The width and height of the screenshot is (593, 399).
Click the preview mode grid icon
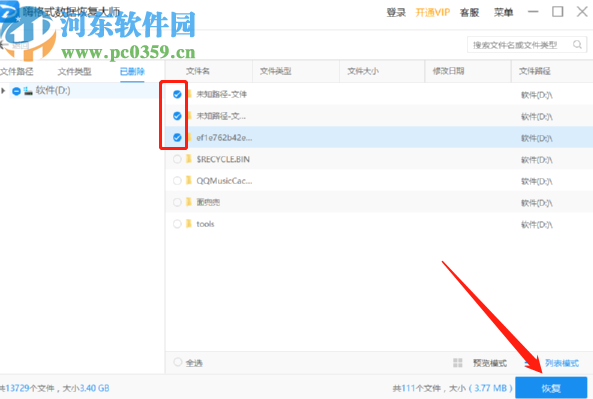pos(458,363)
